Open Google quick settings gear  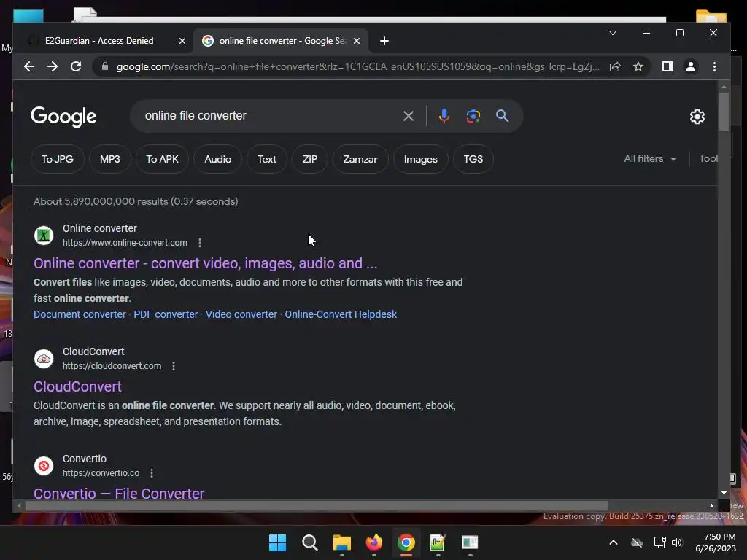click(697, 116)
